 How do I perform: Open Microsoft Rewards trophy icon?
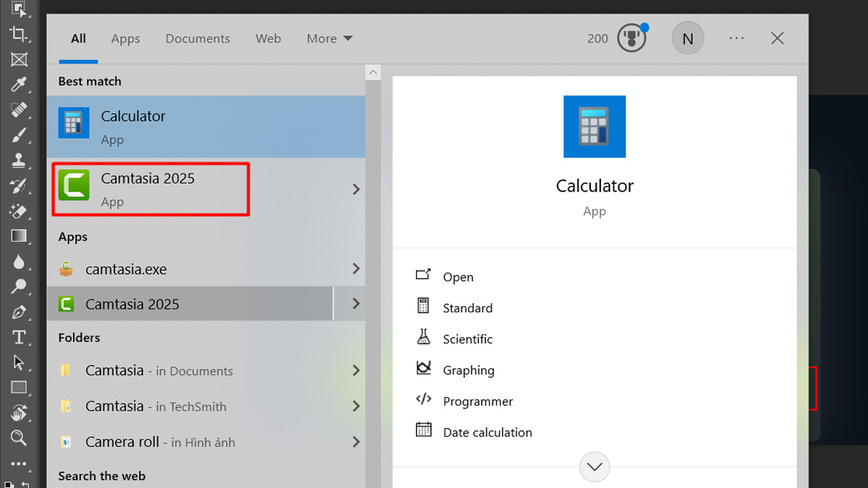click(631, 38)
